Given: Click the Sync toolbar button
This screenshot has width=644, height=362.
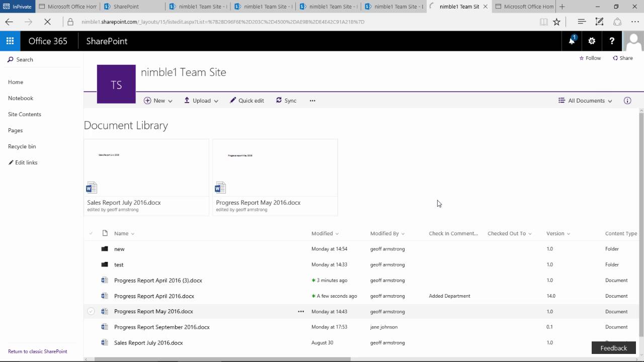Looking at the screenshot, I should pos(286,101).
